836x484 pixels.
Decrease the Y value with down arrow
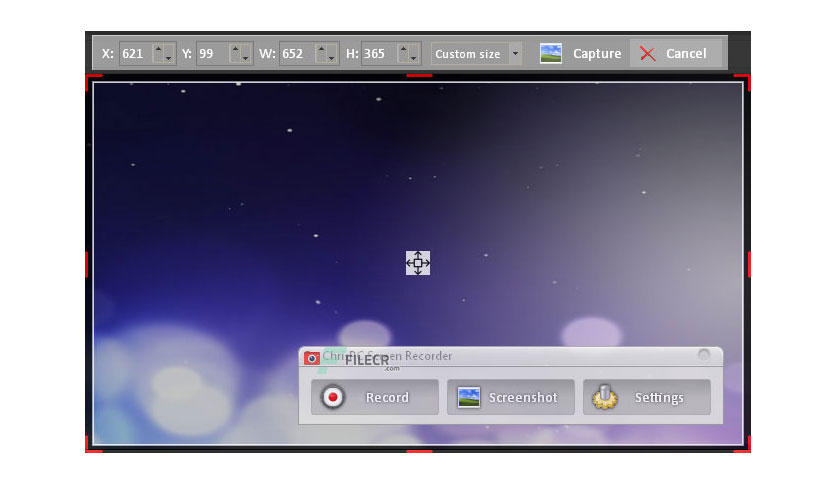(x=245, y=59)
